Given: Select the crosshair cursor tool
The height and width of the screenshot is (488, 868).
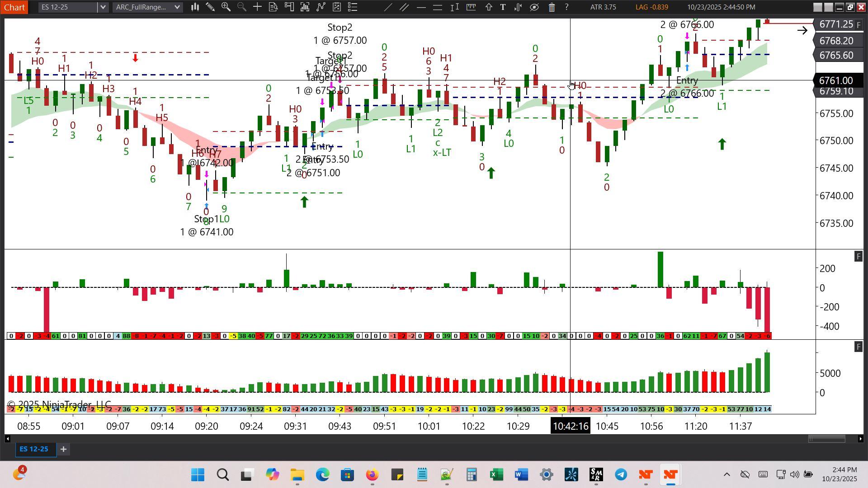Looking at the screenshot, I should click(257, 7).
